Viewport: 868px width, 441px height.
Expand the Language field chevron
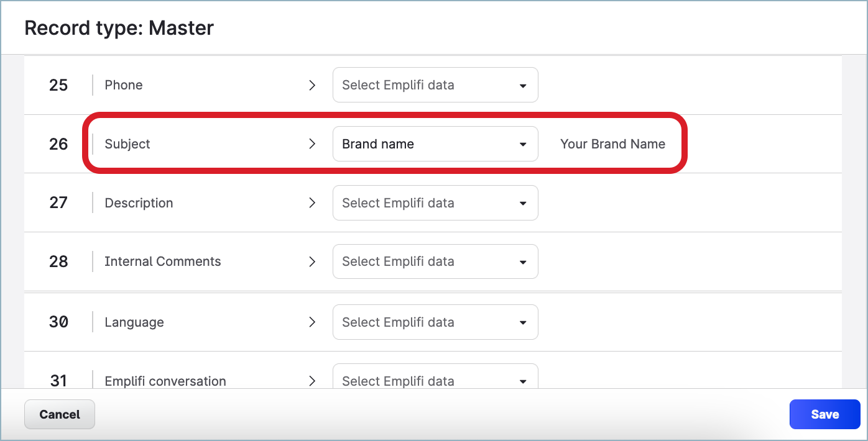312,322
